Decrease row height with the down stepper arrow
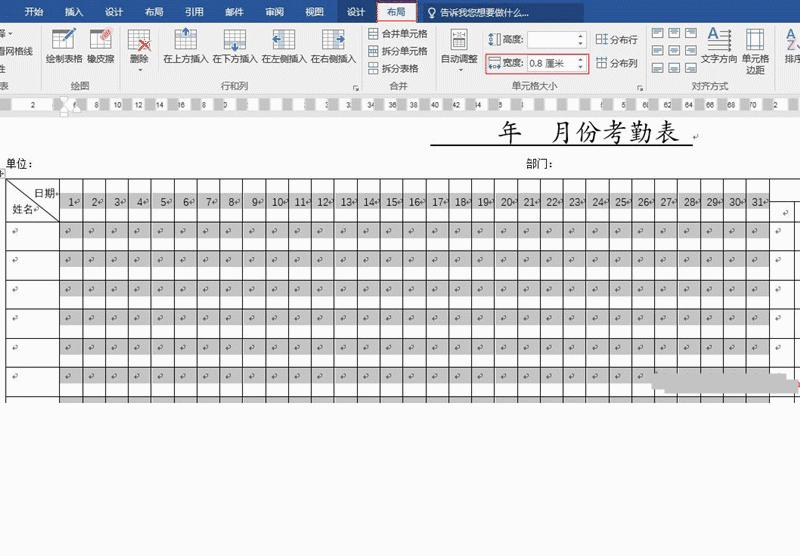Image resolution: width=800 pixels, height=556 pixels. (581, 43)
